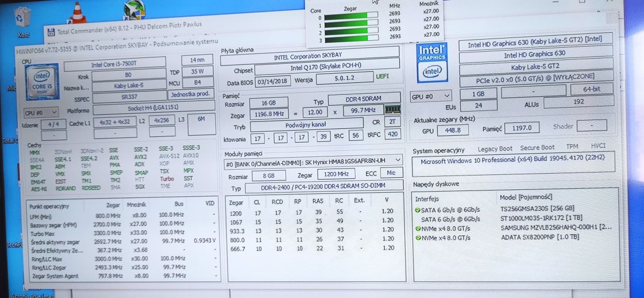Click the PCIe v2.0 x0 WYŁĄCZONE field
Image resolution: width=644 pixels, height=298 pixels.
click(x=536, y=78)
